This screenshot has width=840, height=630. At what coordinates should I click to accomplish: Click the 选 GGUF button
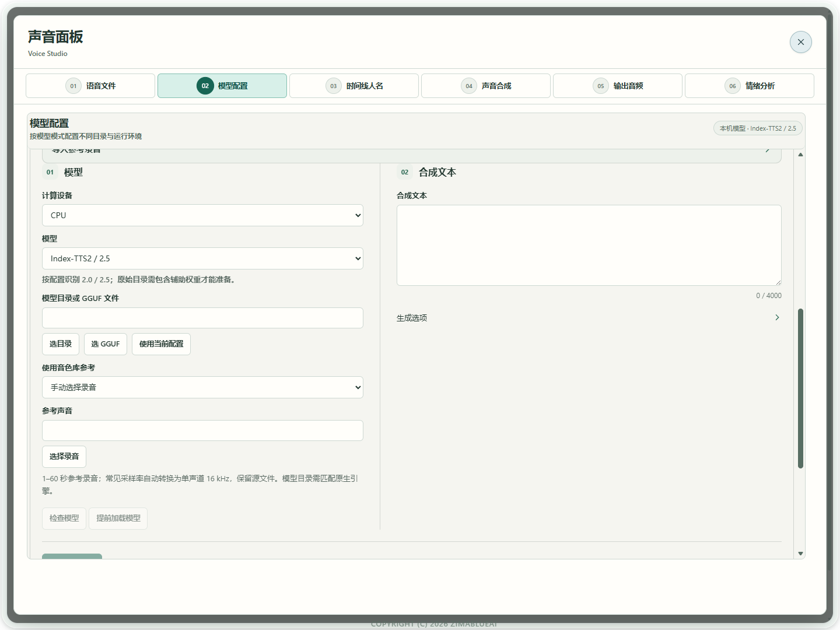click(x=106, y=344)
